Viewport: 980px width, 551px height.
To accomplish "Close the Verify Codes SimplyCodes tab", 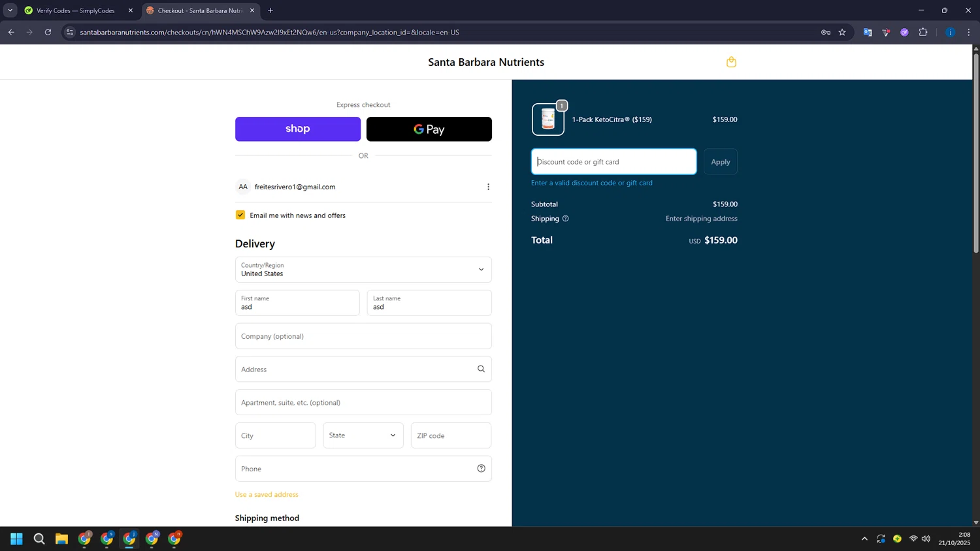I will [x=131, y=10].
